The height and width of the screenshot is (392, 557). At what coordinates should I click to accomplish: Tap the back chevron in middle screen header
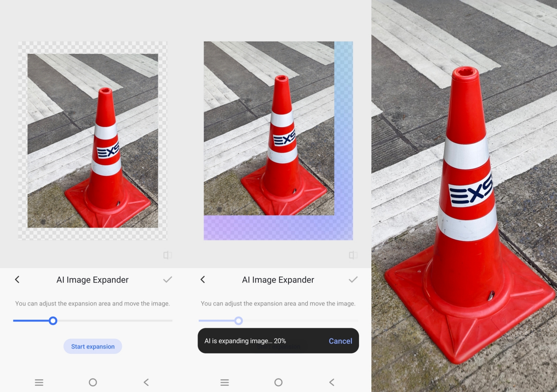point(203,280)
